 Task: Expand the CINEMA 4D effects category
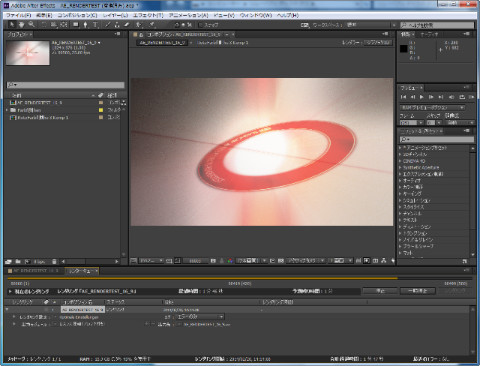coord(400,161)
